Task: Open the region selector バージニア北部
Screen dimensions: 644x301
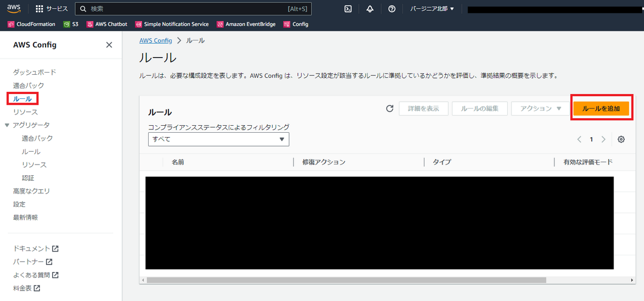Action: tap(432, 9)
